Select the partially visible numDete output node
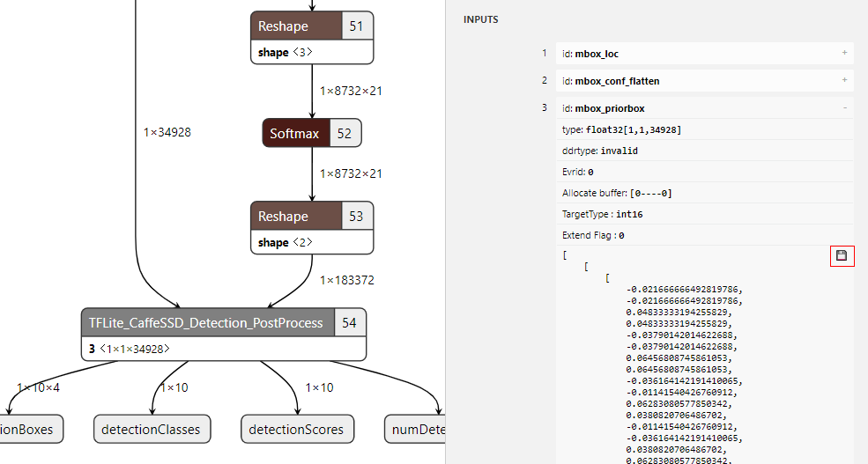This screenshot has width=868, height=464. point(414,430)
